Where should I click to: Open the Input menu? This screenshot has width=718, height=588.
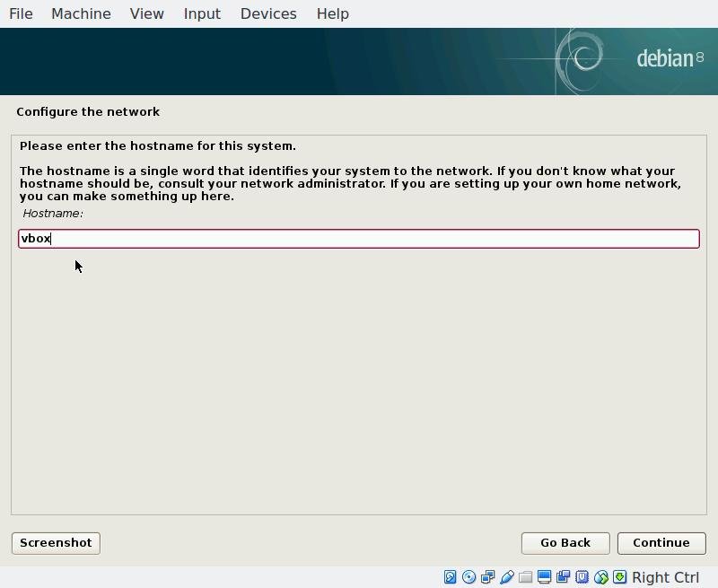coord(202,13)
